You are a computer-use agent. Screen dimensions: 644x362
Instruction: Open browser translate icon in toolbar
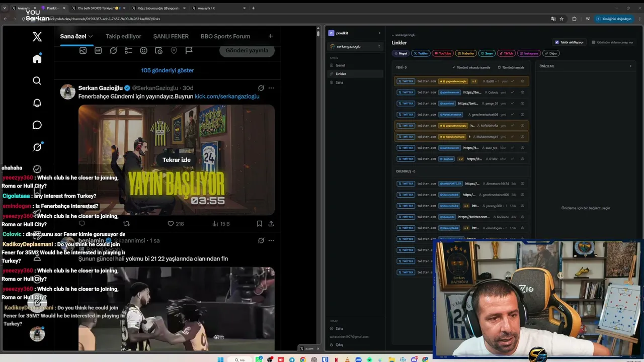point(553,19)
